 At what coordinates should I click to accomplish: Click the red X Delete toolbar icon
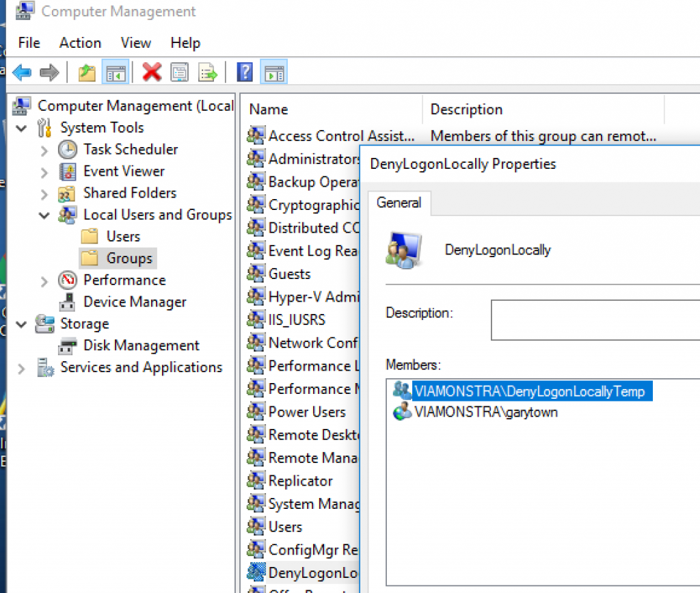click(x=152, y=72)
